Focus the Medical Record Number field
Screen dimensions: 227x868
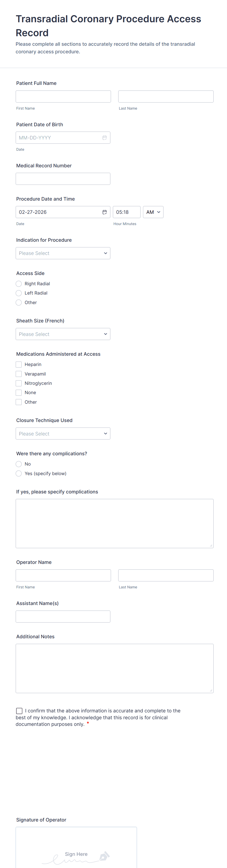pyautogui.click(x=63, y=179)
